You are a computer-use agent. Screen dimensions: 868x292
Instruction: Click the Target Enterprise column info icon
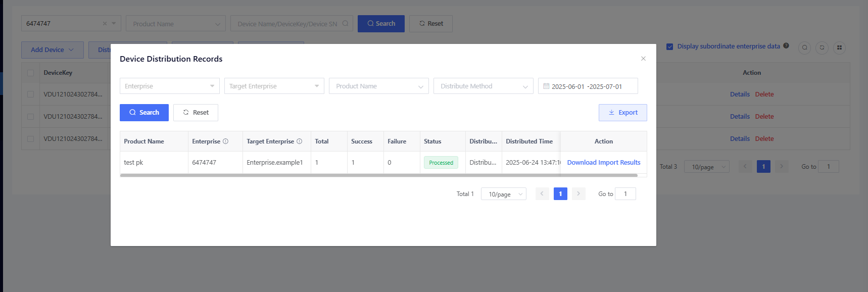click(299, 141)
